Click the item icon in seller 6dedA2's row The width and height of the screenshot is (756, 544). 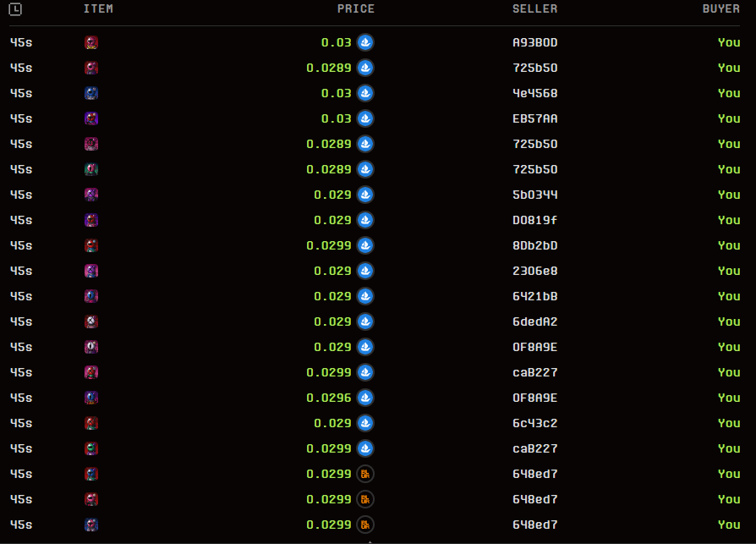(x=90, y=321)
